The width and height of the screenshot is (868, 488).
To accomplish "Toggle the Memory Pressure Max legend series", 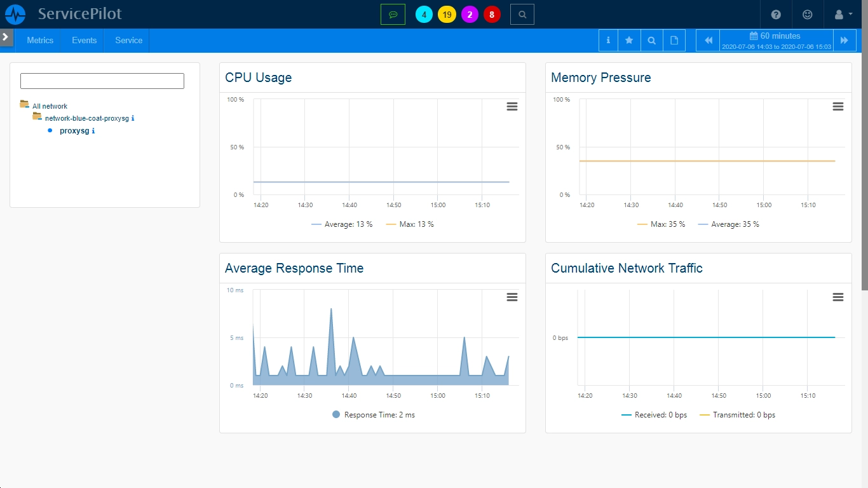I will click(x=661, y=224).
